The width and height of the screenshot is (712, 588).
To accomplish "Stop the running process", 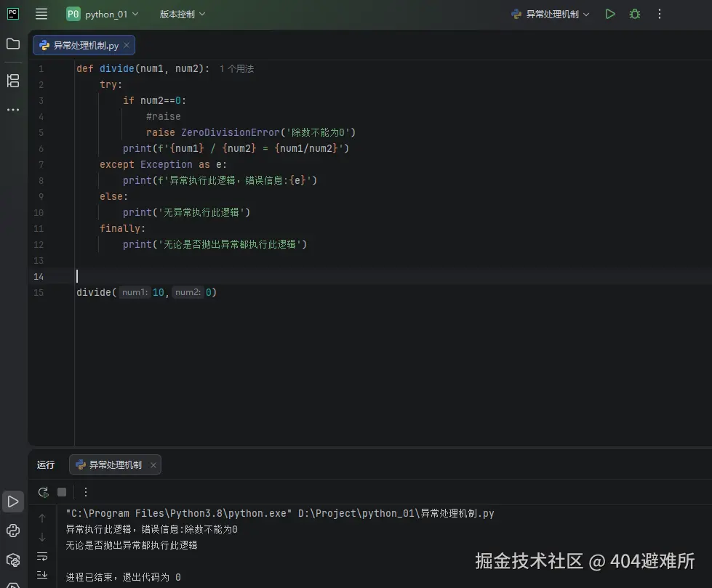I will (63, 492).
